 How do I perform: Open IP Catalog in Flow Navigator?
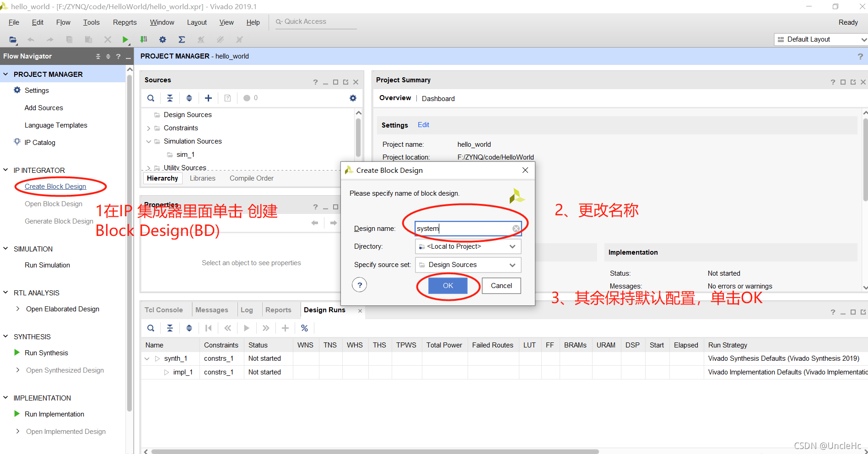(40, 143)
